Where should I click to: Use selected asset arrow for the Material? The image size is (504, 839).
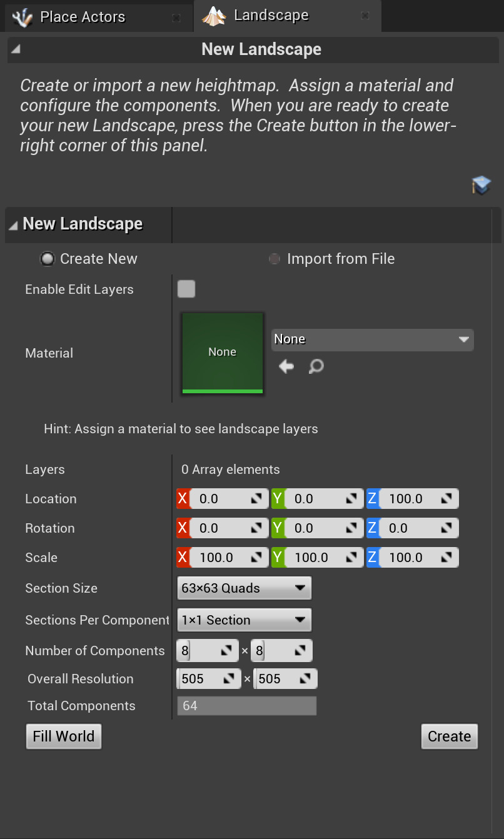[x=286, y=366]
